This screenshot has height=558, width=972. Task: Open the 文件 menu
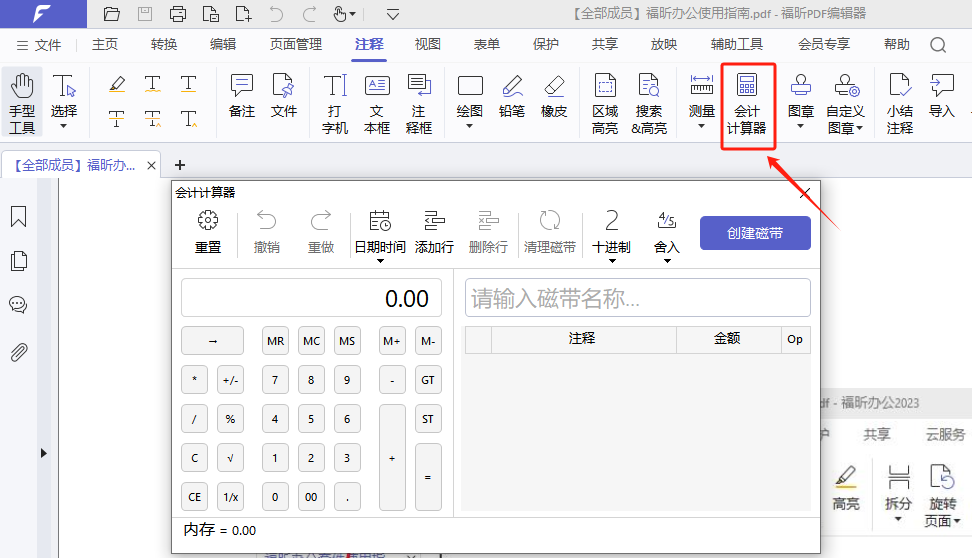[x=39, y=45]
